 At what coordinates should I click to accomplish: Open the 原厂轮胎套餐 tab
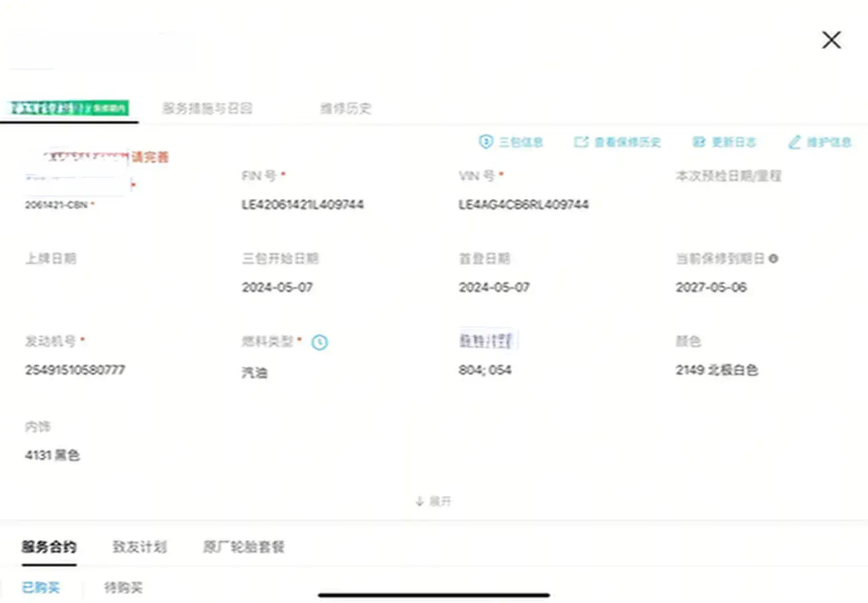(244, 547)
